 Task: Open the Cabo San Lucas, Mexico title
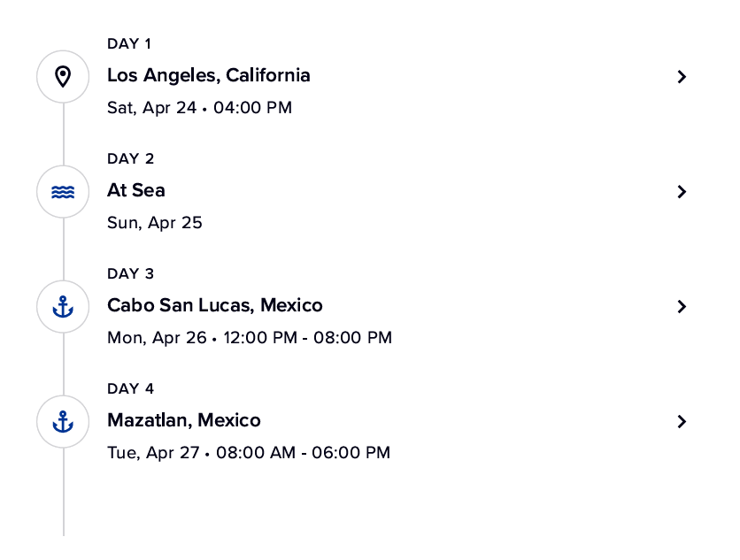(x=215, y=305)
